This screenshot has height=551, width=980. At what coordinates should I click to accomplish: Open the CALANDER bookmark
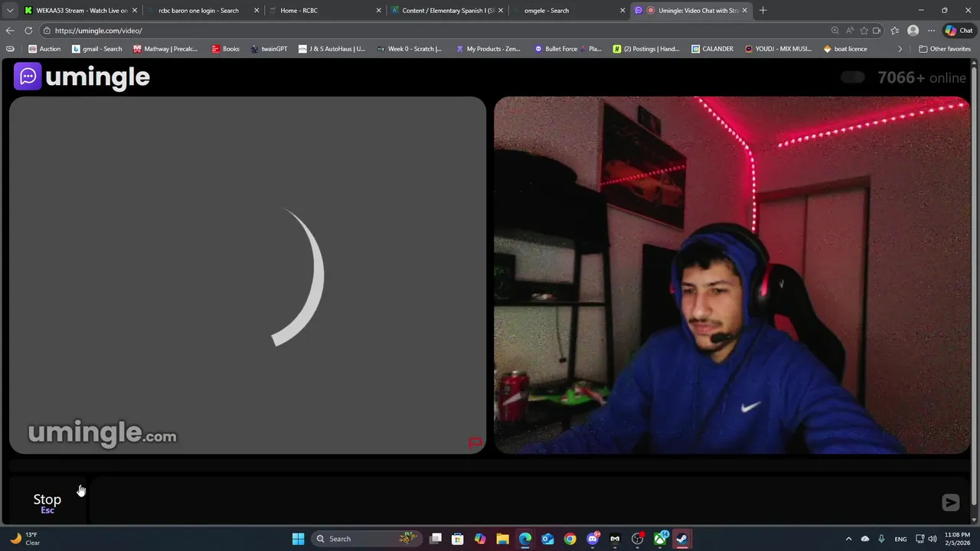pyautogui.click(x=712, y=49)
